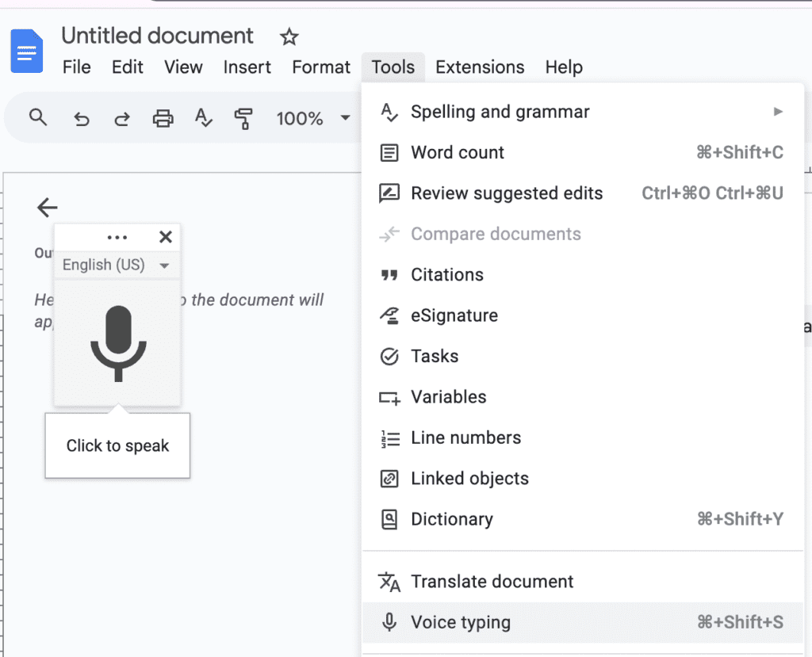Open the Extensions menu
Image resolution: width=812 pixels, height=657 pixels.
(x=480, y=67)
